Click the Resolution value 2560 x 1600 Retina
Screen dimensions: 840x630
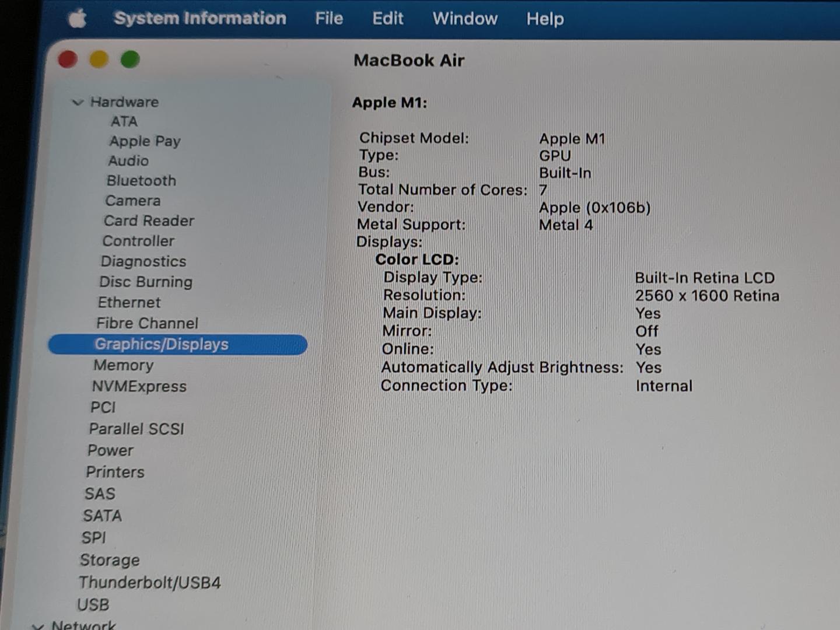707,296
